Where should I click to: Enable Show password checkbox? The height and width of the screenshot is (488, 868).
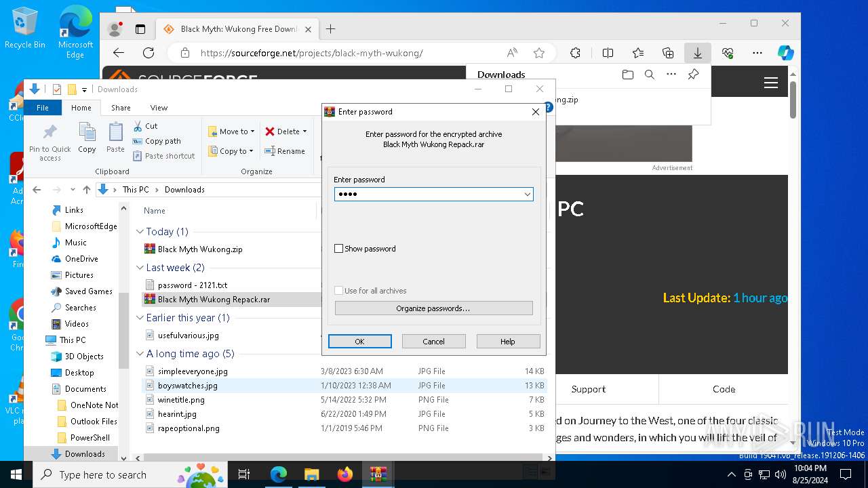pyautogui.click(x=339, y=249)
